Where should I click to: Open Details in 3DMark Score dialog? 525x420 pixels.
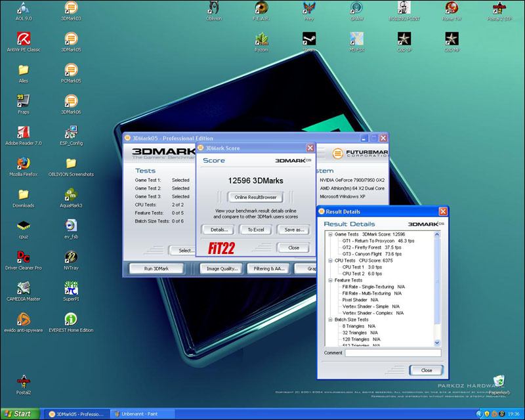(219, 230)
